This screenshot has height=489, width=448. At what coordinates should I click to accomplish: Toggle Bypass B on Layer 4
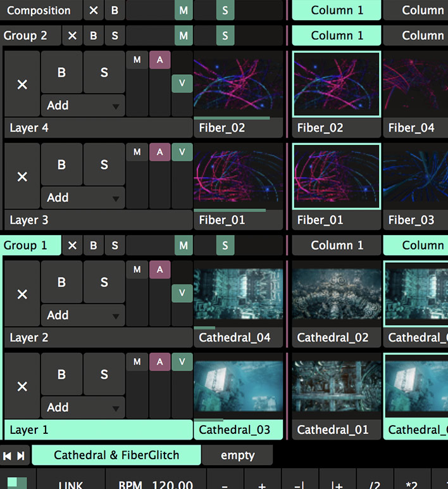click(61, 72)
